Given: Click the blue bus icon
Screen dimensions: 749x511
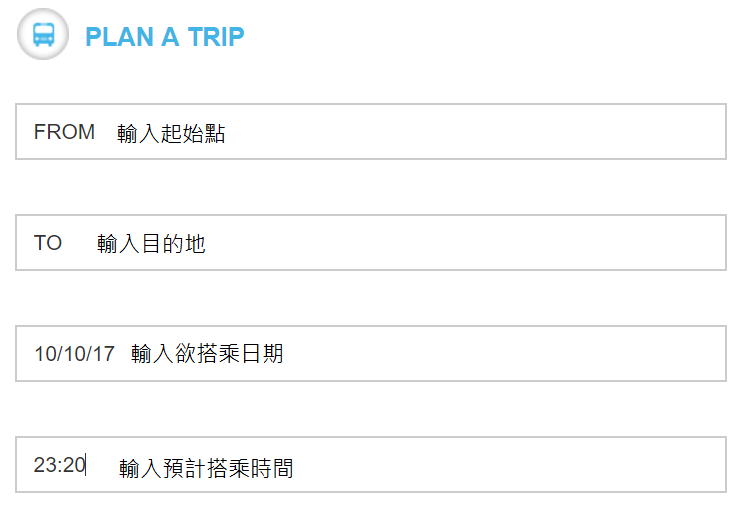Looking at the screenshot, I should tap(43, 34).
